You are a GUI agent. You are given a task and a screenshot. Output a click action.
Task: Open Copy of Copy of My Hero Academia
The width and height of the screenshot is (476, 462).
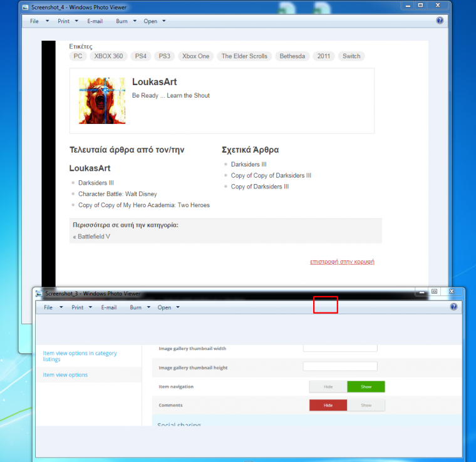144,205
